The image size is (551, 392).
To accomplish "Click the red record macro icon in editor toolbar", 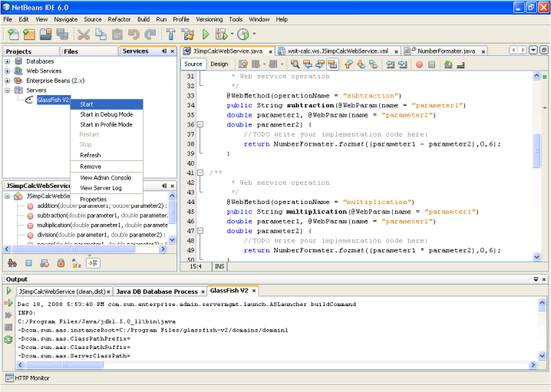I will (x=420, y=64).
